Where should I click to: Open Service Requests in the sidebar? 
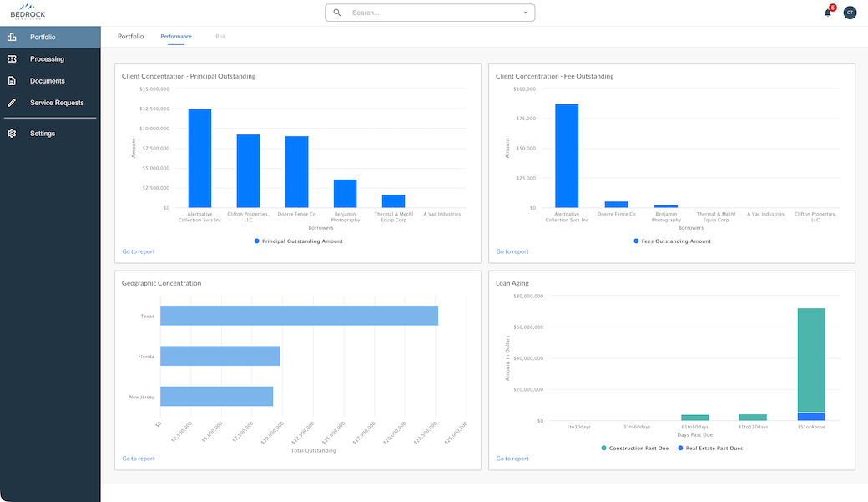click(x=50, y=103)
